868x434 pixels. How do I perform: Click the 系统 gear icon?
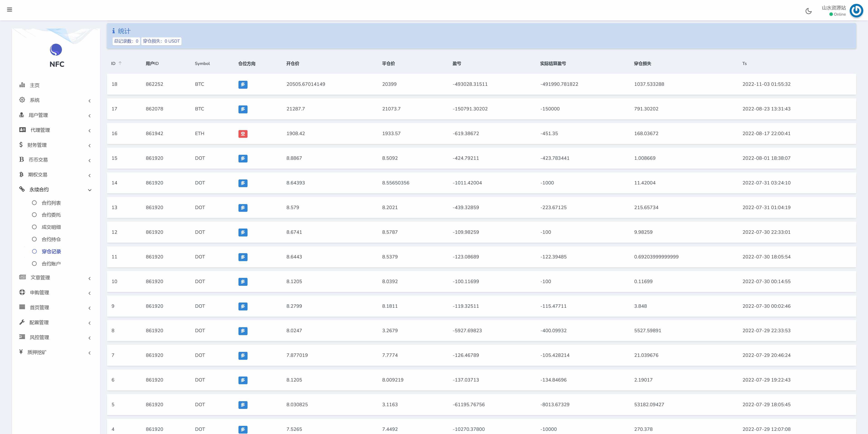[x=22, y=100]
